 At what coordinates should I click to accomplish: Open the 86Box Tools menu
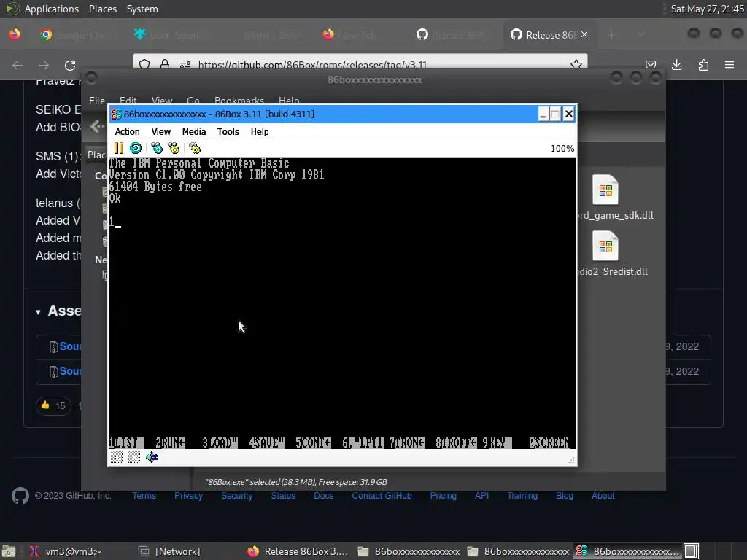228,132
